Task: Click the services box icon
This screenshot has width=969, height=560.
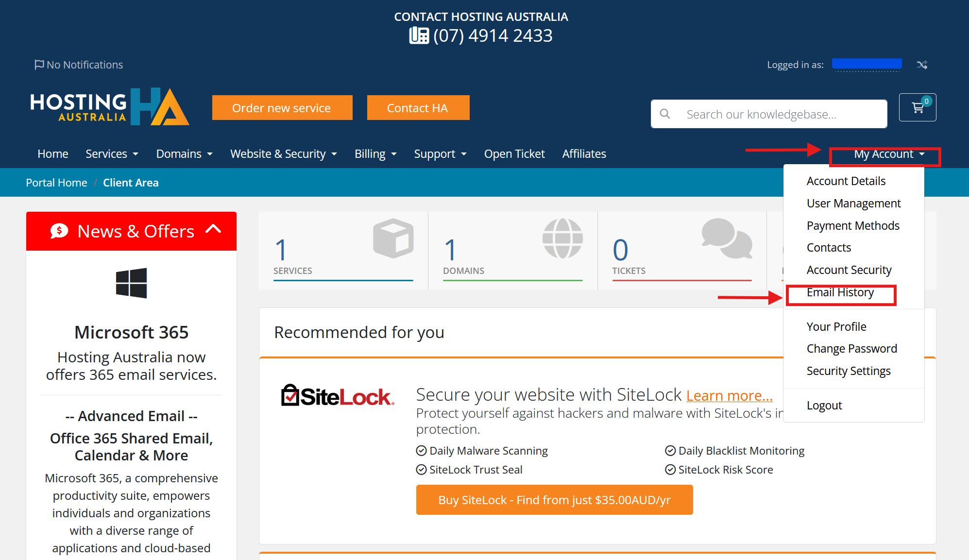Action: point(393,238)
